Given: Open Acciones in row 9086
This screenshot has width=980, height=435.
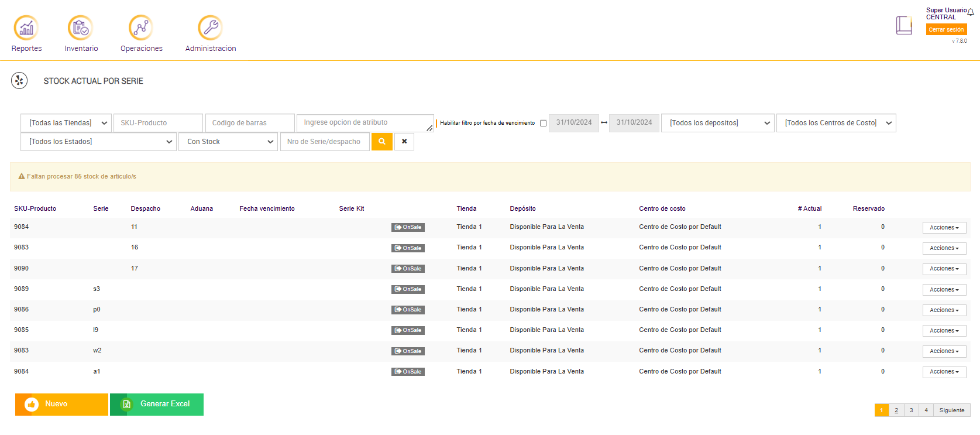Looking at the screenshot, I should [x=944, y=310].
